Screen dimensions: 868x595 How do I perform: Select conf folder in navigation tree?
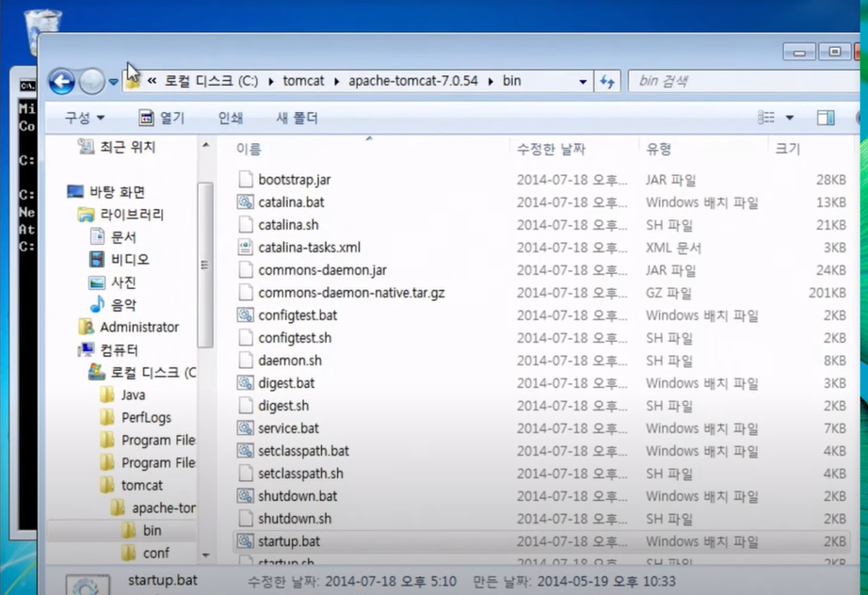[x=145, y=553]
